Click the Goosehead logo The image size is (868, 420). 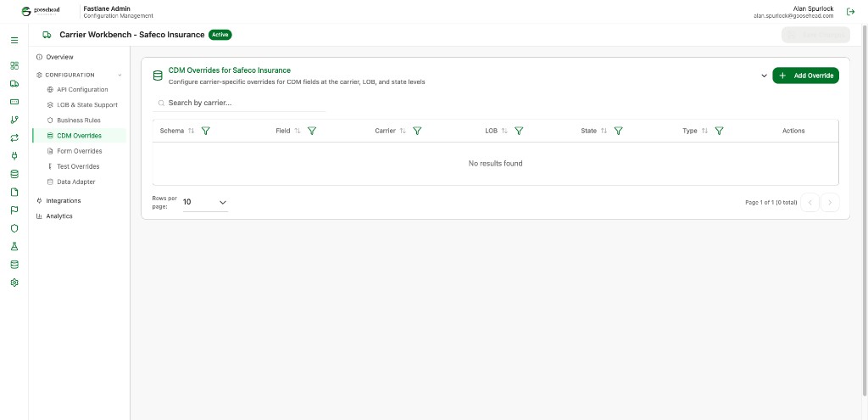tap(41, 12)
